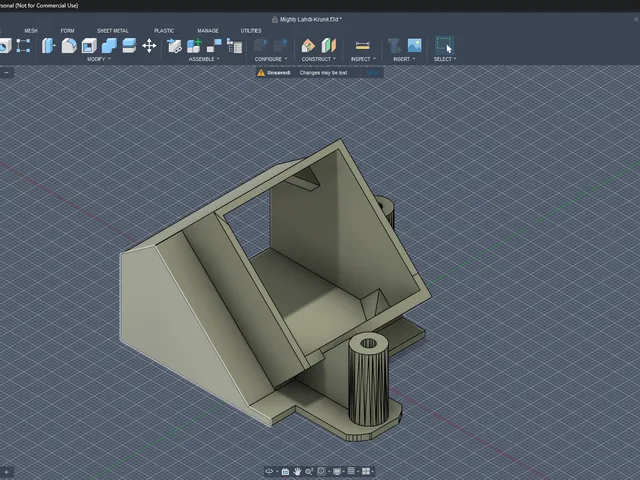The width and height of the screenshot is (640, 480).
Task: Expand the INSPECT dropdown
Action: (363, 59)
